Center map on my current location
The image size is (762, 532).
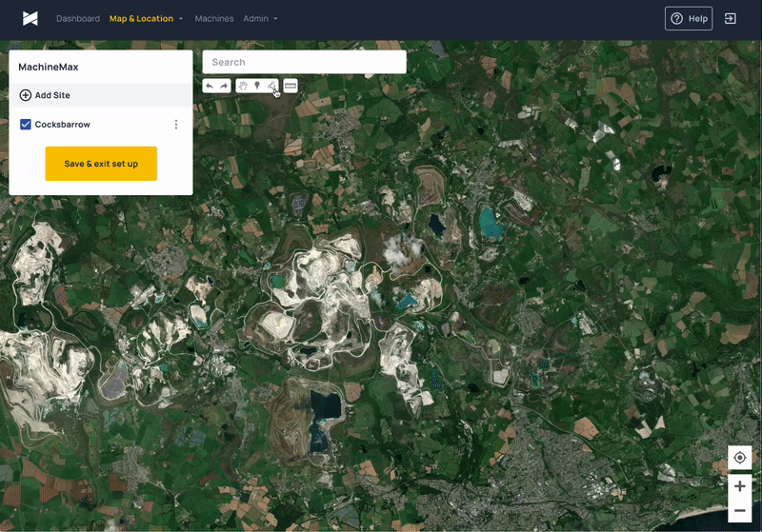740,458
